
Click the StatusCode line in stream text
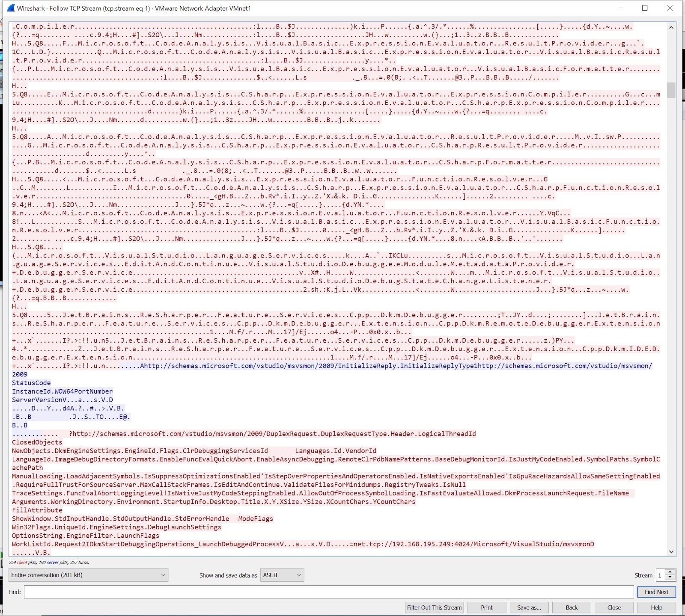click(31, 383)
